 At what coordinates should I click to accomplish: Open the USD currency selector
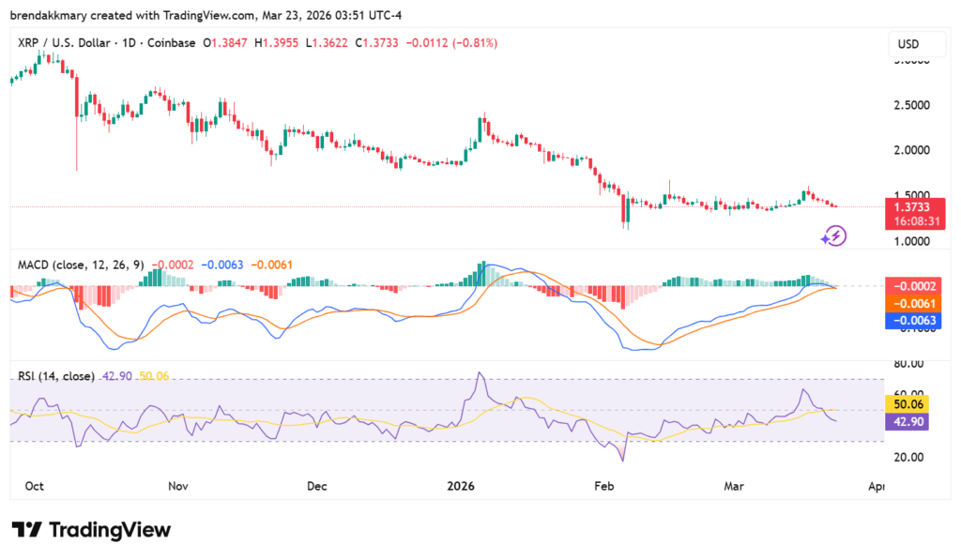tap(916, 44)
